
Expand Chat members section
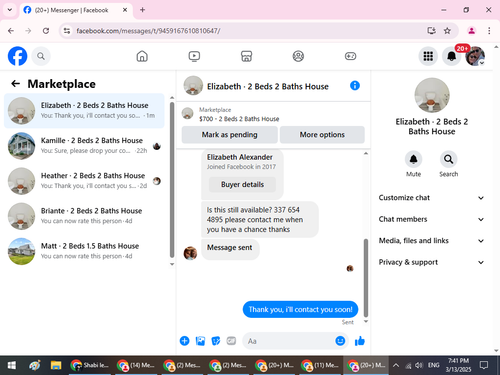[431, 219]
